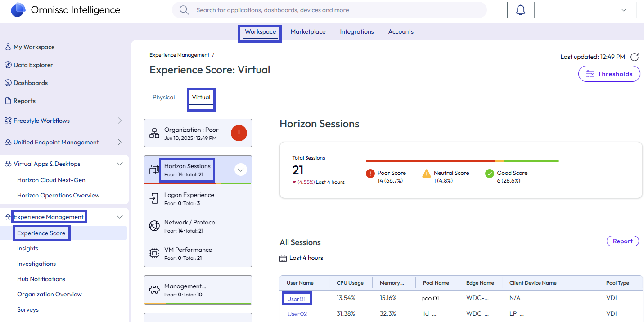Open notifications bell icon

(x=521, y=10)
